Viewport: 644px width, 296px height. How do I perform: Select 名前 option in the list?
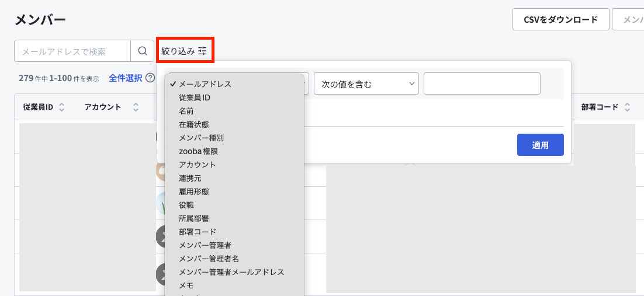[234, 111]
